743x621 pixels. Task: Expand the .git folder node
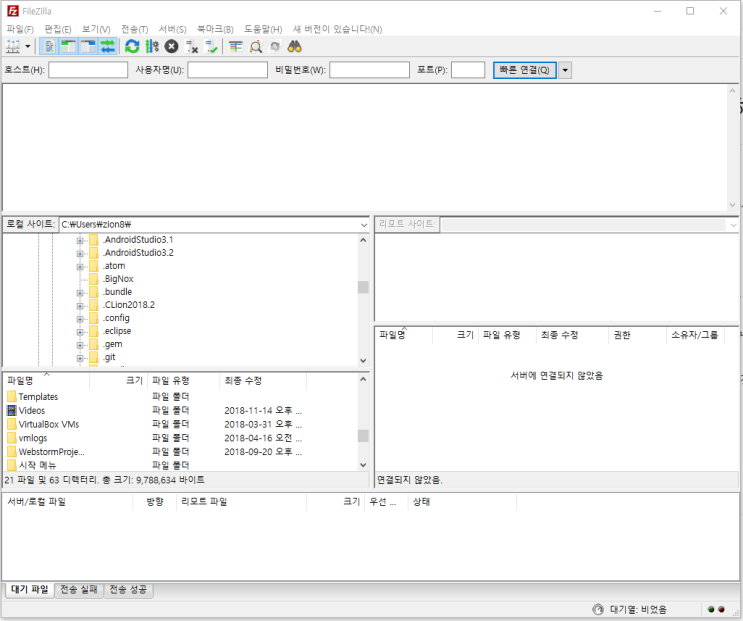click(80, 358)
